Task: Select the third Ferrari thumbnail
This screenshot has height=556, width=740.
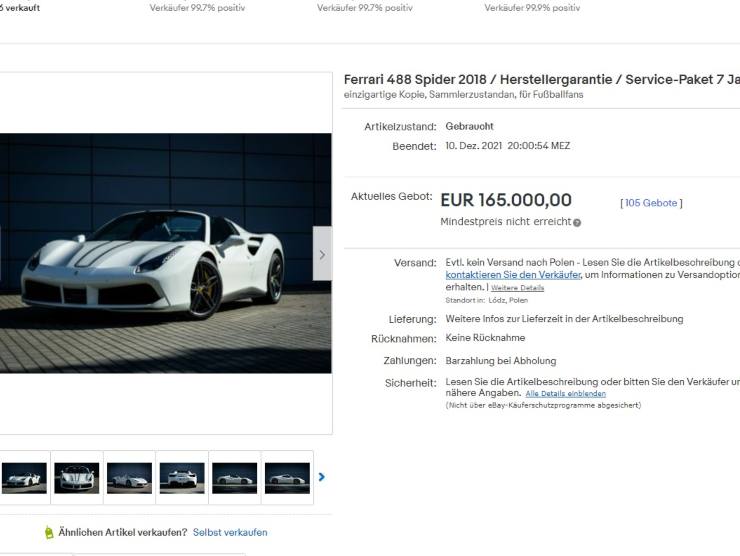Action: (x=129, y=478)
